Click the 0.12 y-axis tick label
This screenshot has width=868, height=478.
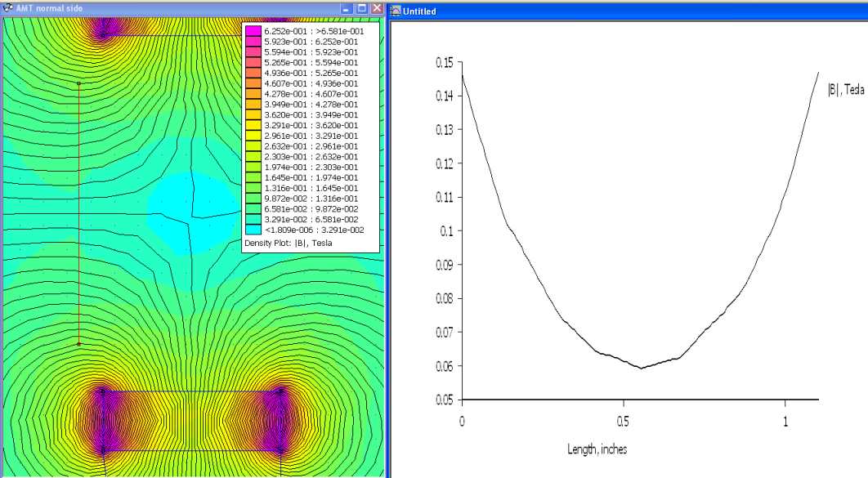click(x=445, y=163)
